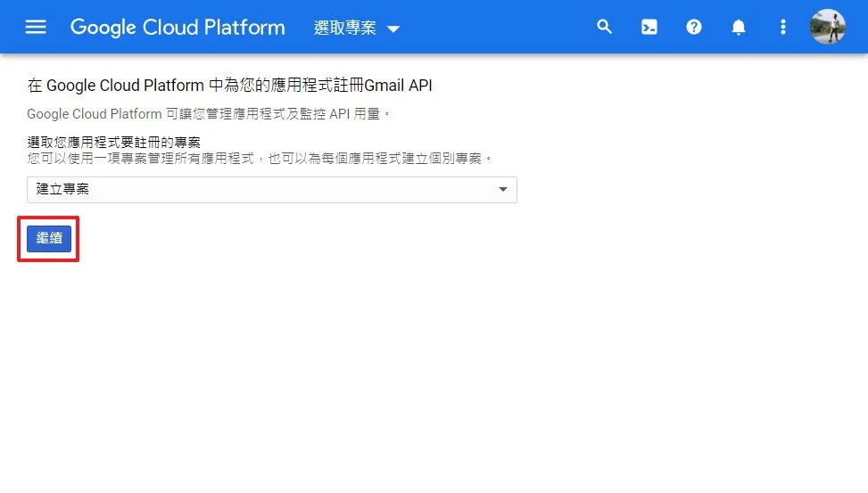Open the help question mark icon
Screen dimensions: 868x493
coord(694,27)
